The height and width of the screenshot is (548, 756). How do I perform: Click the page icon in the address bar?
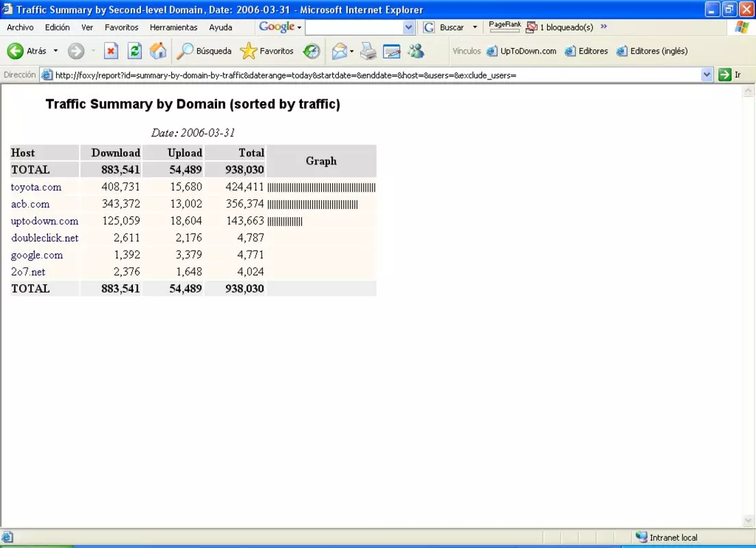pos(47,75)
